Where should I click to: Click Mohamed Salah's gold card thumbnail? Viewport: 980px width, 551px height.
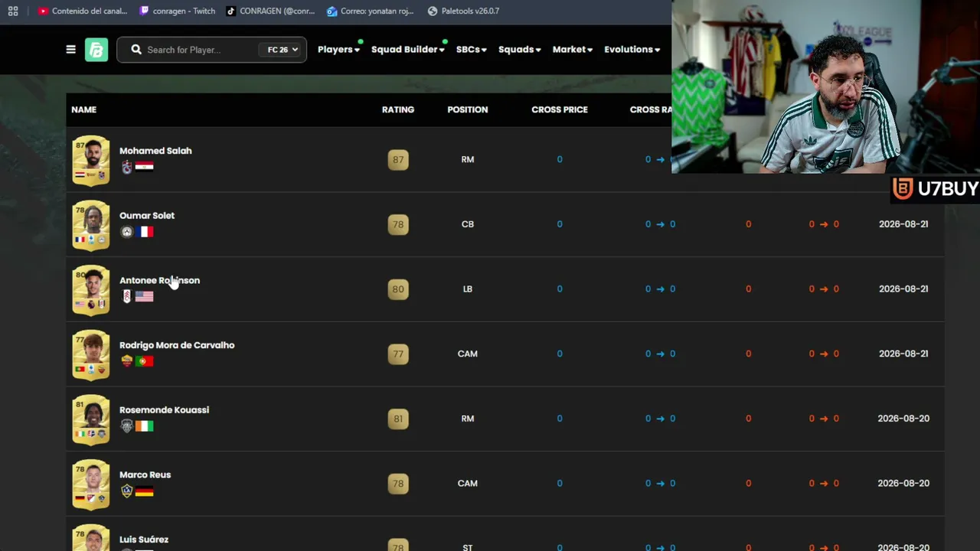[91, 161]
